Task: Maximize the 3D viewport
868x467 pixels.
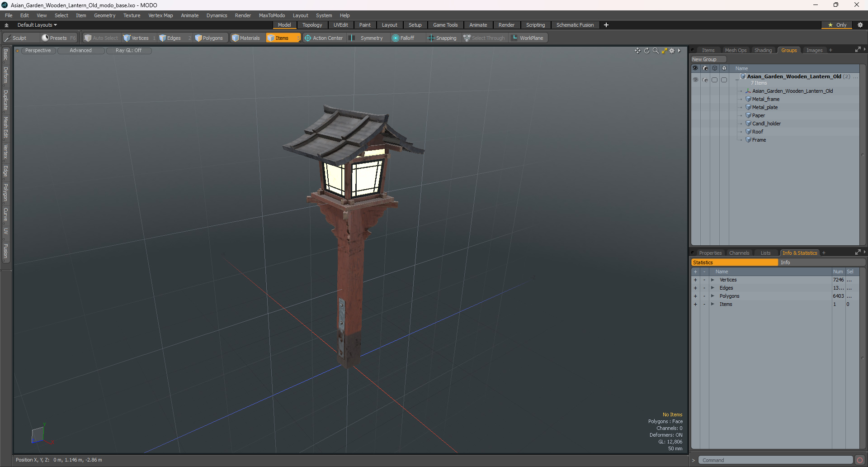Action: point(664,51)
